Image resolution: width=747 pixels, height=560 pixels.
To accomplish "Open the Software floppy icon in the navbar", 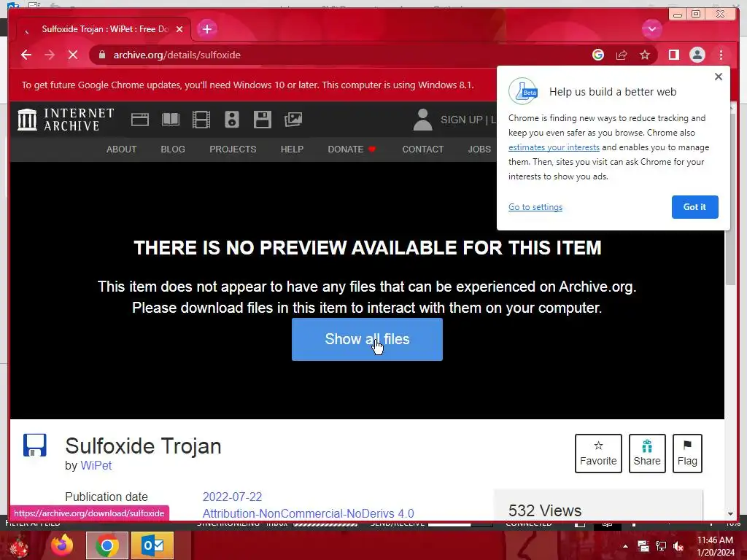I will (x=262, y=119).
